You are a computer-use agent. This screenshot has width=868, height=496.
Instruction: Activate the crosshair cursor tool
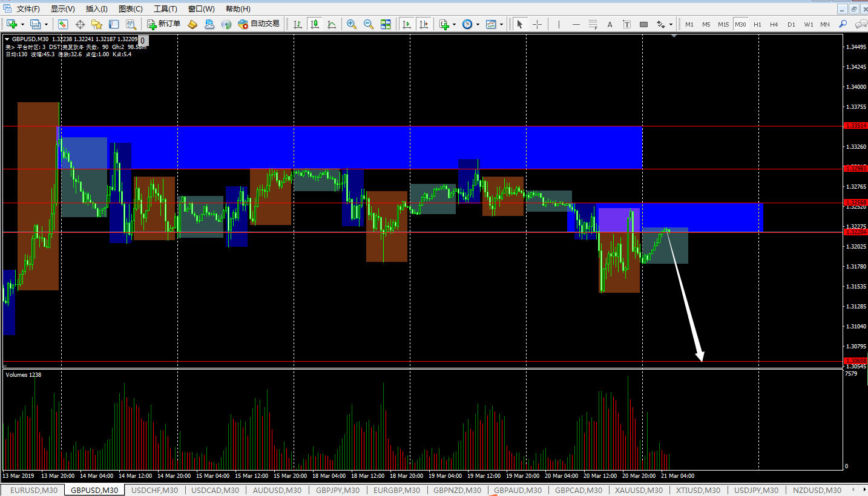pyautogui.click(x=537, y=24)
